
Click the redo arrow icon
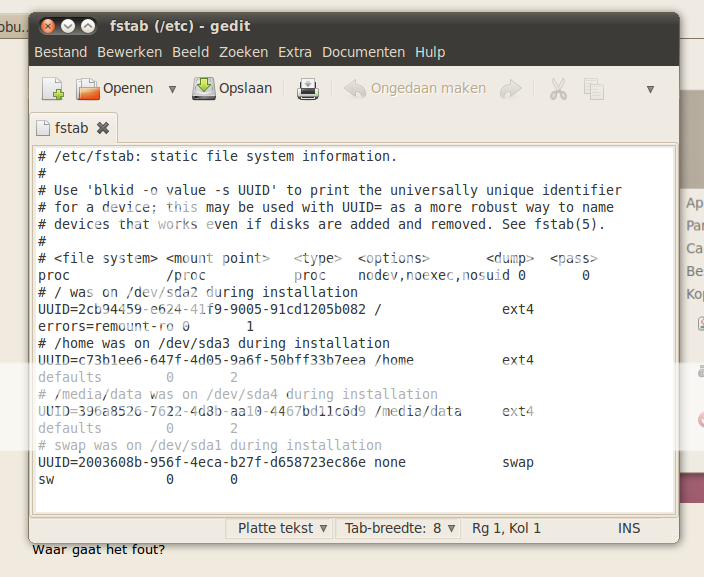pyautogui.click(x=510, y=89)
